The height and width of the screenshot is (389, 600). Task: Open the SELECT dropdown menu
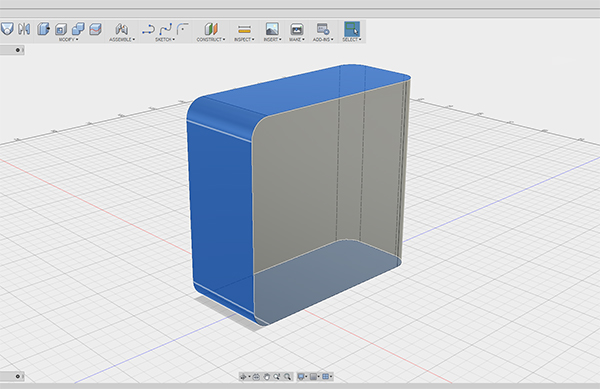352,39
